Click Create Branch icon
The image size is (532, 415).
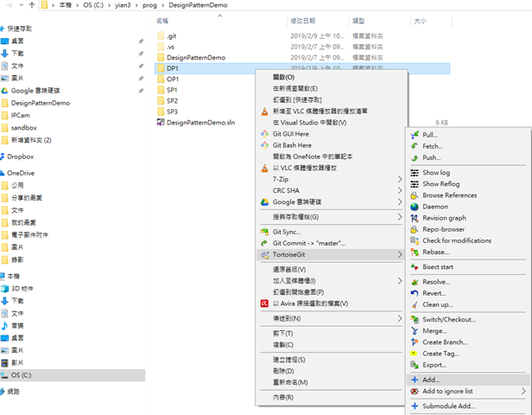415,342
